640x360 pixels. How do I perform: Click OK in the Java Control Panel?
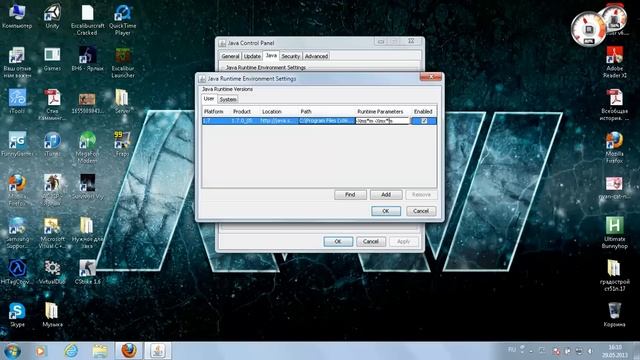[338, 242]
